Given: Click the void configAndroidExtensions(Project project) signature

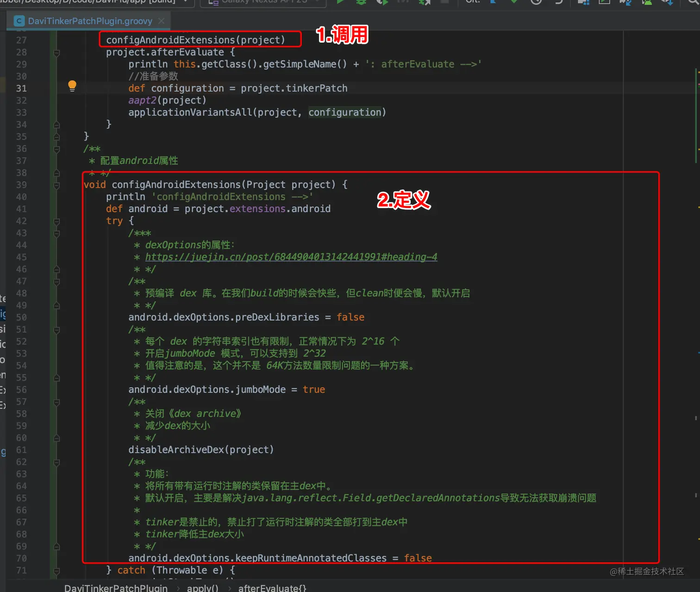Looking at the screenshot, I should click(215, 185).
